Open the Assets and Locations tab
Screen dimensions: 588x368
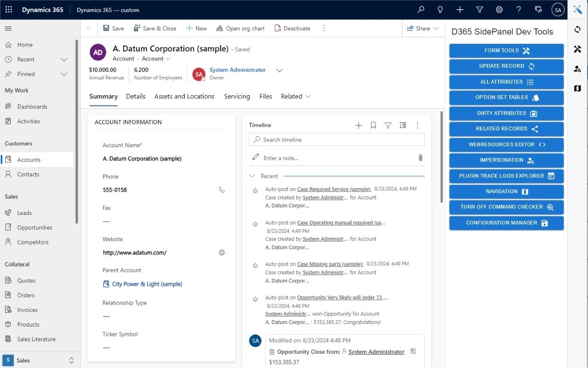click(184, 97)
